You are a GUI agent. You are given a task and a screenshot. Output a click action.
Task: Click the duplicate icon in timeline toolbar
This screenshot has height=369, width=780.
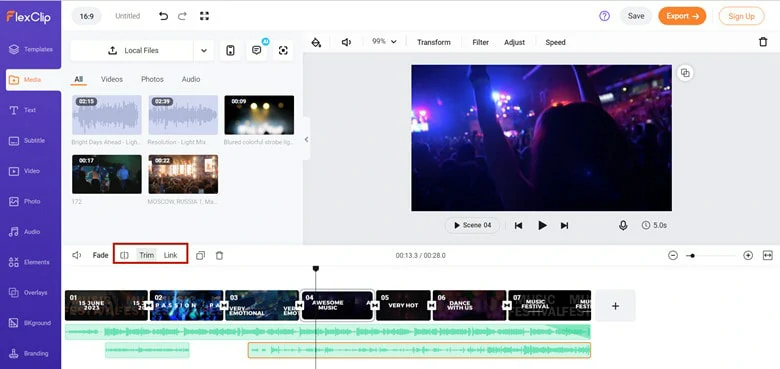200,255
